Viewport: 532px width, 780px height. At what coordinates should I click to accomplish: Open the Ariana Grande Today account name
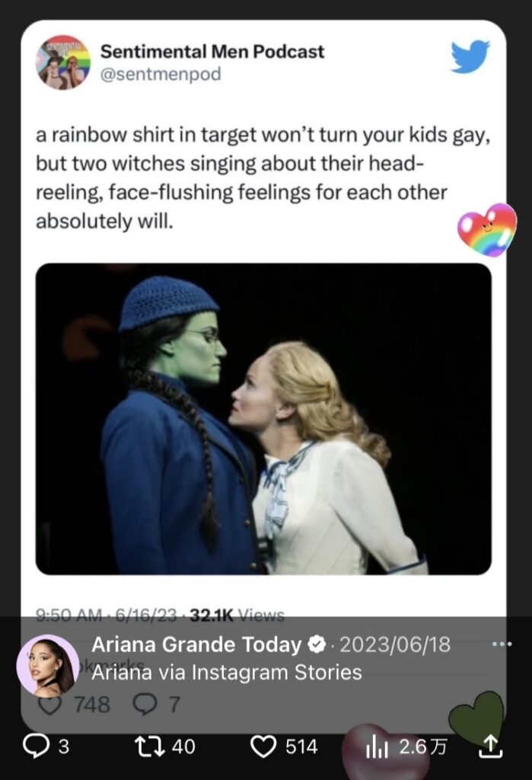coord(196,645)
